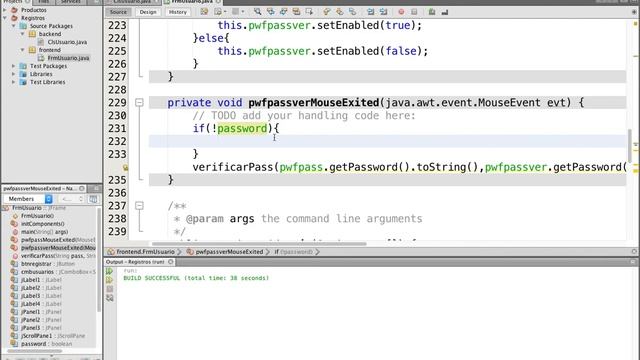The height and width of the screenshot is (360, 640).
Task: Click the Find Next Occurrence icon
Action: 283,12
